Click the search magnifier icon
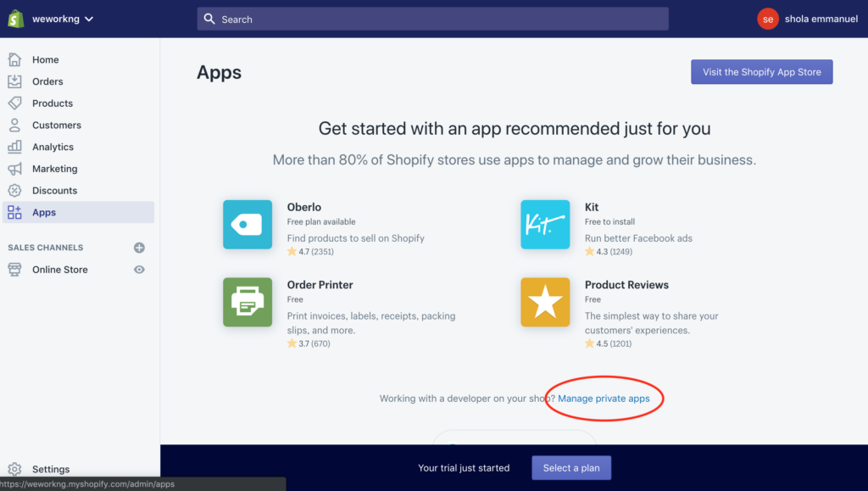This screenshot has width=868, height=491. pyautogui.click(x=209, y=18)
